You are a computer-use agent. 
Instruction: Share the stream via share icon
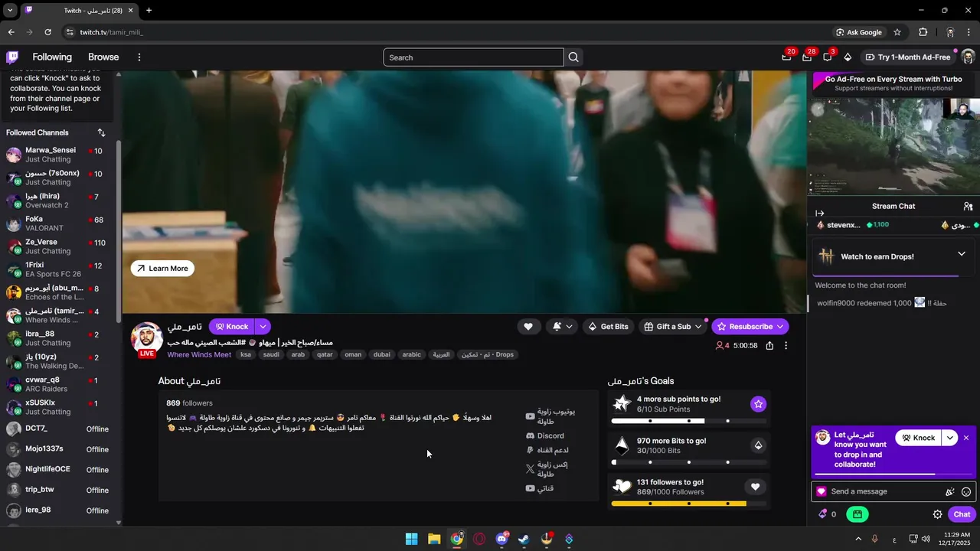(769, 346)
